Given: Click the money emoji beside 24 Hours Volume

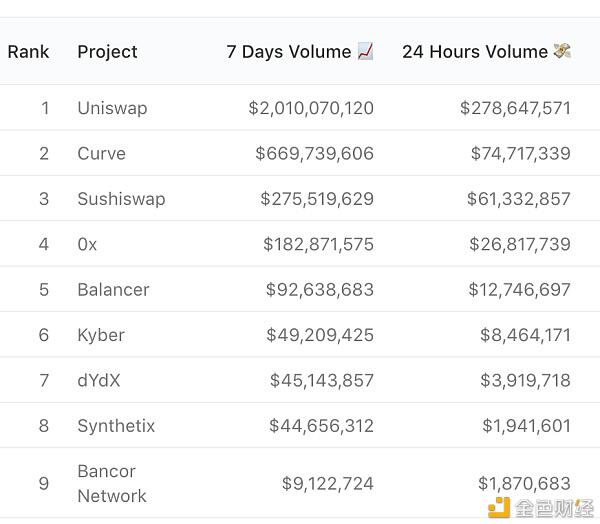Looking at the screenshot, I should click(562, 51).
